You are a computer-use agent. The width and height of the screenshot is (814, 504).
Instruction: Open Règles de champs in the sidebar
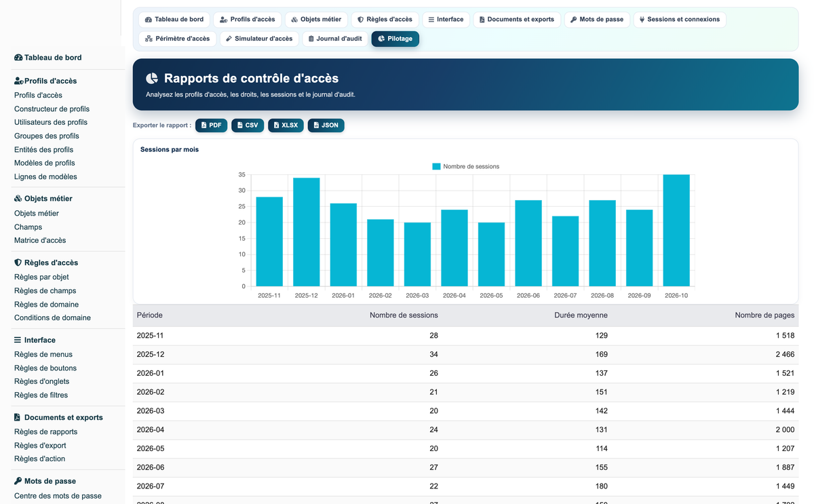click(45, 290)
